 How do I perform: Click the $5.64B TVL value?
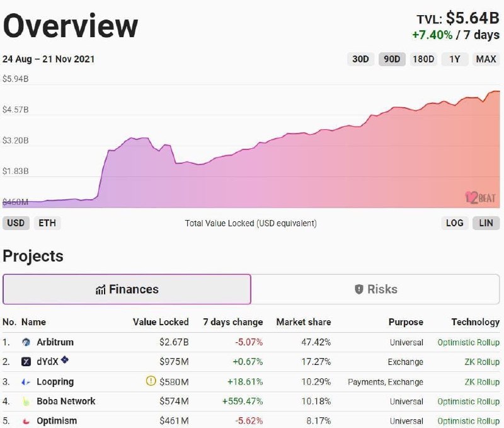pyautogui.click(x=472, y=18)
